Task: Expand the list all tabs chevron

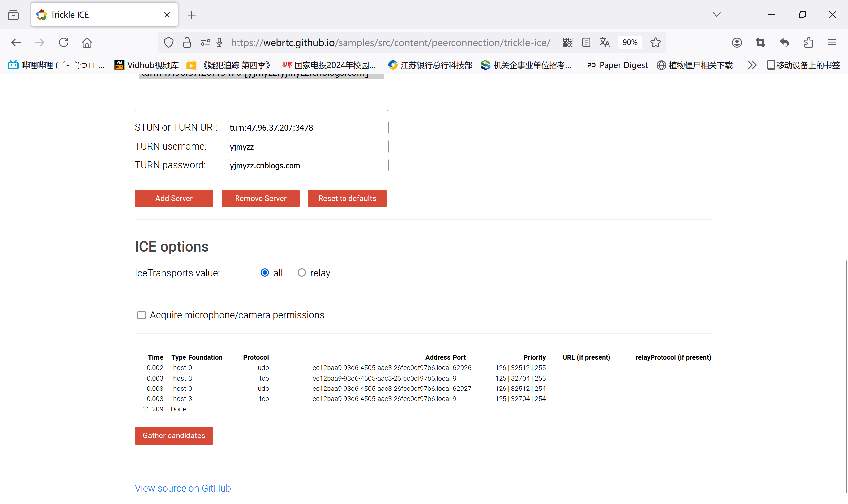Action: (716, 15)
